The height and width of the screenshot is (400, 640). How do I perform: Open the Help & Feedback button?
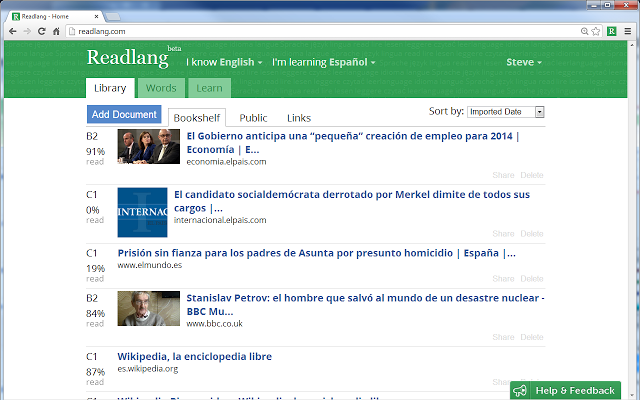(565, 390)
